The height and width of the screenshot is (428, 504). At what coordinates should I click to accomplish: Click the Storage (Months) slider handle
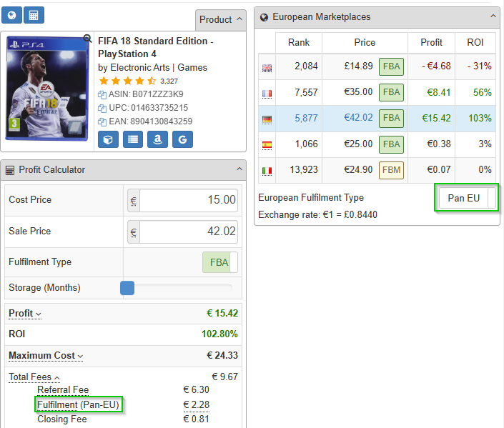coord(127,288)
